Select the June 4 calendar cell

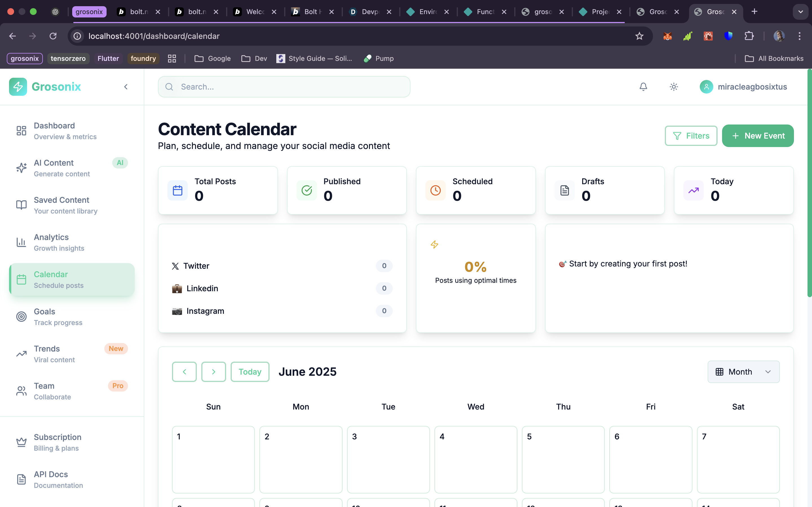(x=475, y=459)
